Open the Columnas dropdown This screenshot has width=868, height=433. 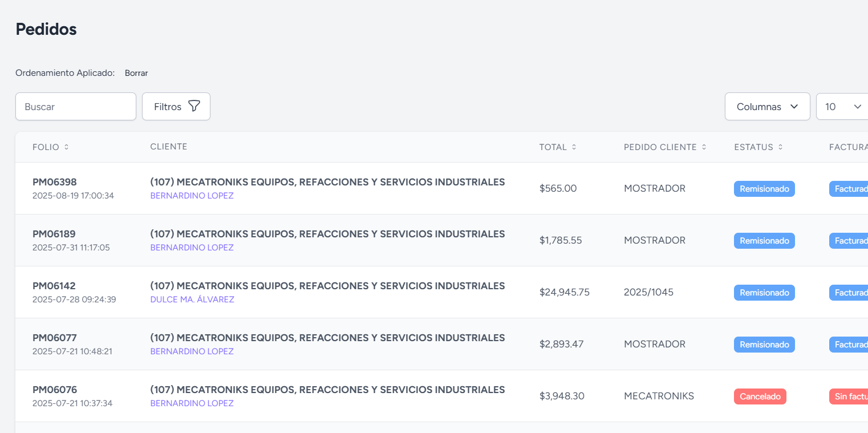(767, 107)
